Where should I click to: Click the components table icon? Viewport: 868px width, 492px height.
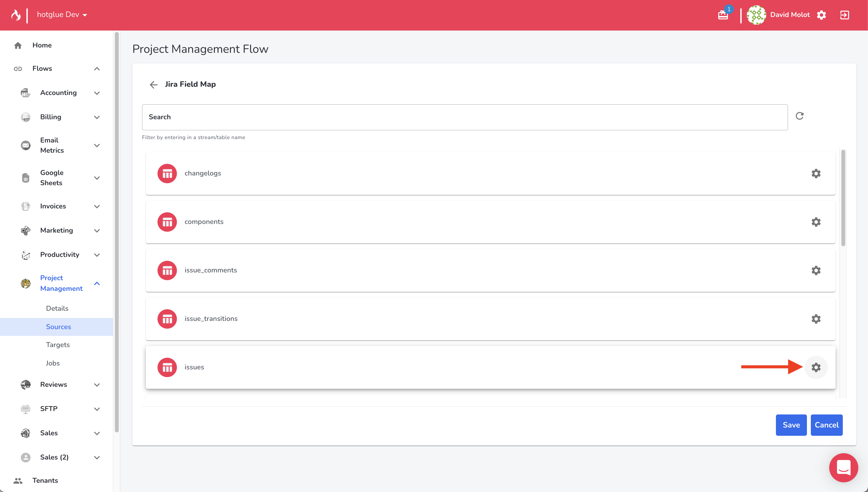(x=167, y=222)
